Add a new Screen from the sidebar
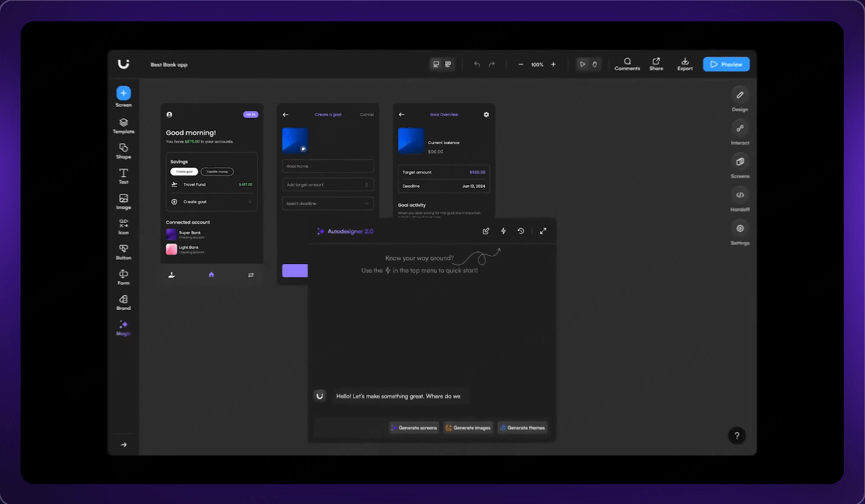 click(x=123, y=93)
